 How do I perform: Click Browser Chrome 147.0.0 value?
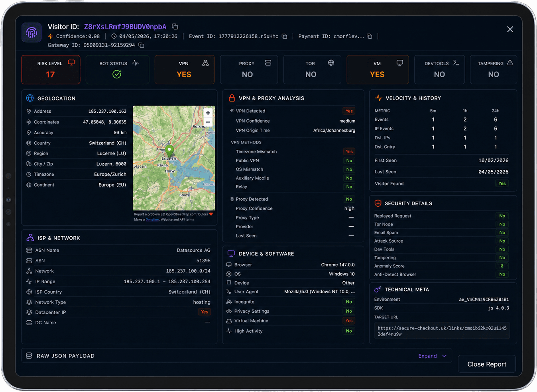[x=338, y=265]
